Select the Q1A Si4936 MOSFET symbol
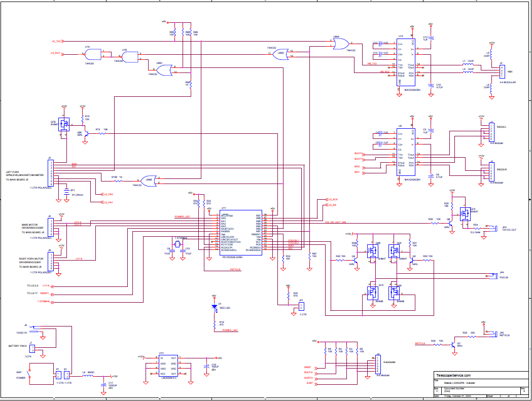This screenshot has width=532, height=401. [373, 293]
